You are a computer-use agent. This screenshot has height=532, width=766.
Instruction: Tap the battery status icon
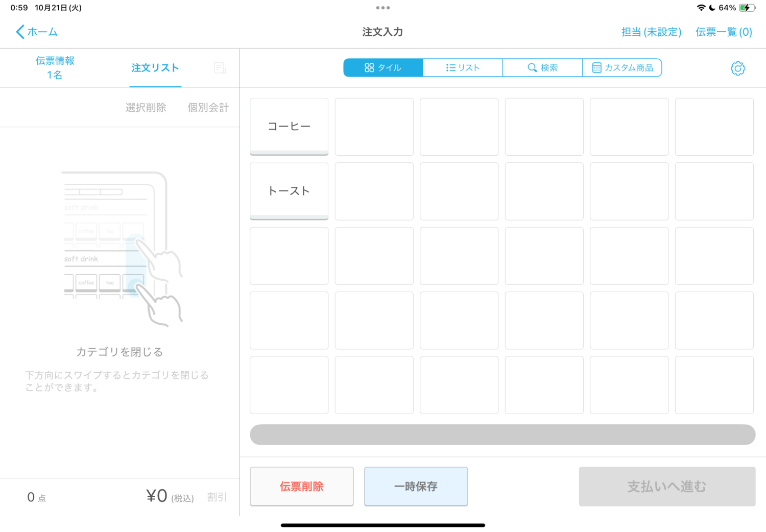point(747,8)
